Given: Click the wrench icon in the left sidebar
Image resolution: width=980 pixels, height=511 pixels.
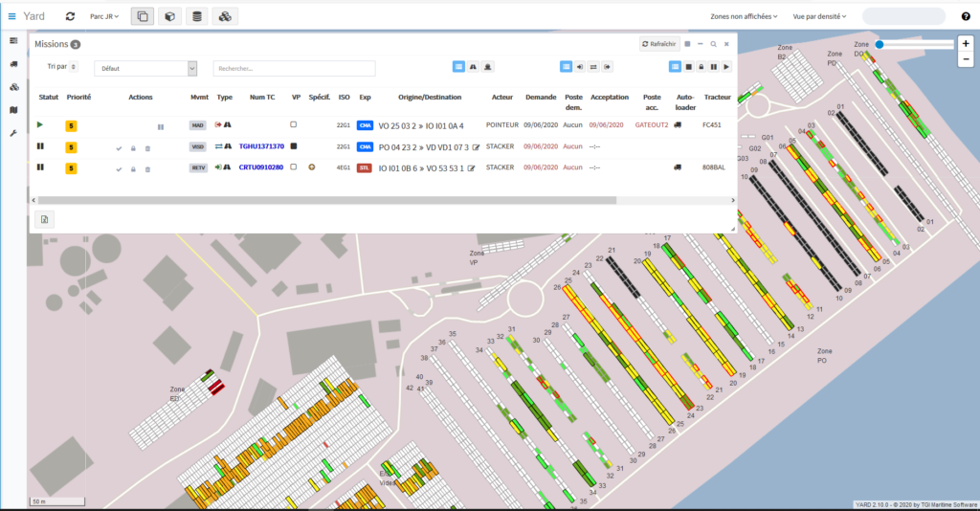Looking at the screenshot, I should click(x=13, y=133).
